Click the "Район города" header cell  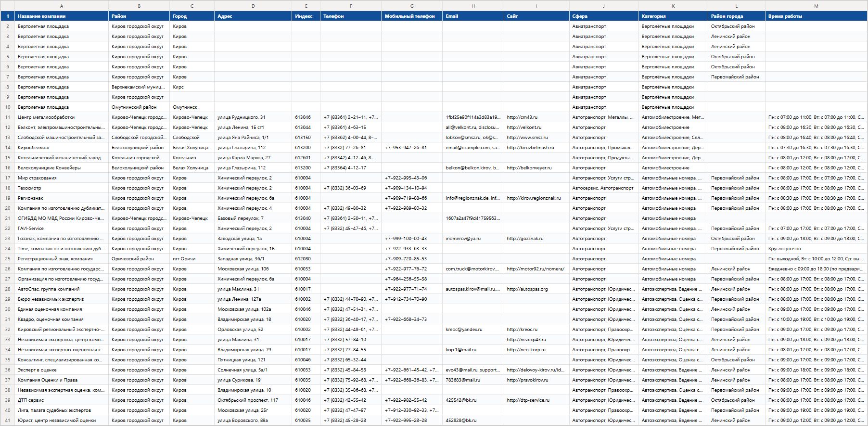click(x=737, y=16)
